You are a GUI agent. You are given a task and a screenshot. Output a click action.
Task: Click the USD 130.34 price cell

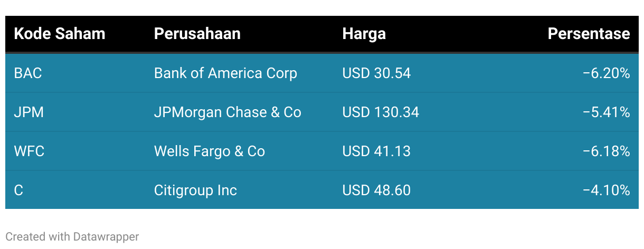[x=381, y=112]
